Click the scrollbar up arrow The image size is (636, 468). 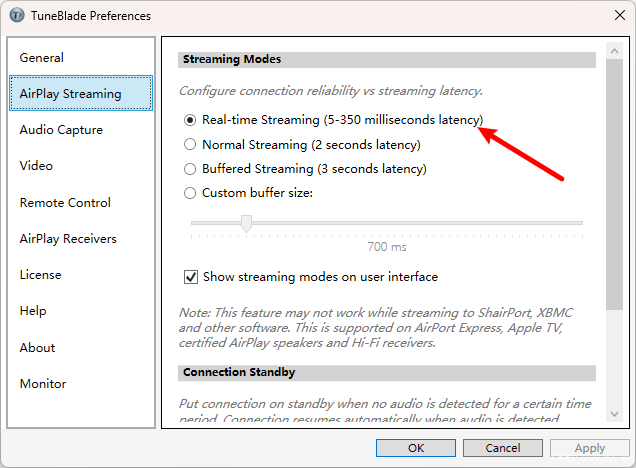tap(614, 51)
